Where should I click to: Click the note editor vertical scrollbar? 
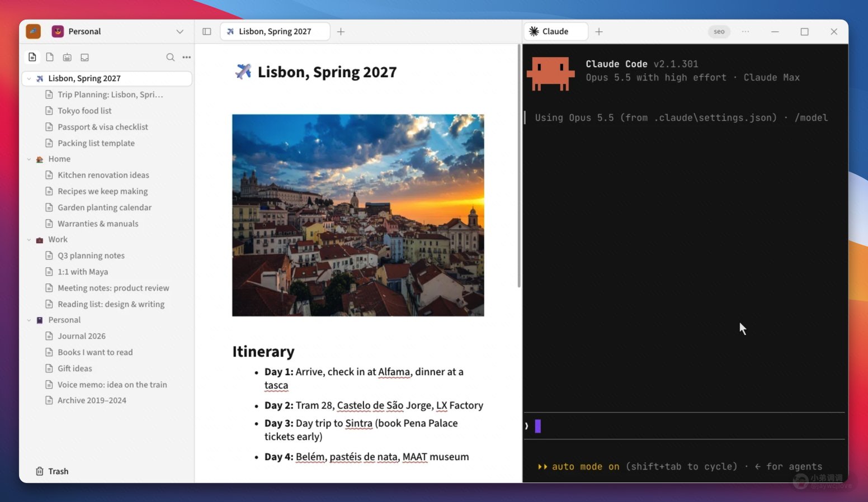click(520, 166)
